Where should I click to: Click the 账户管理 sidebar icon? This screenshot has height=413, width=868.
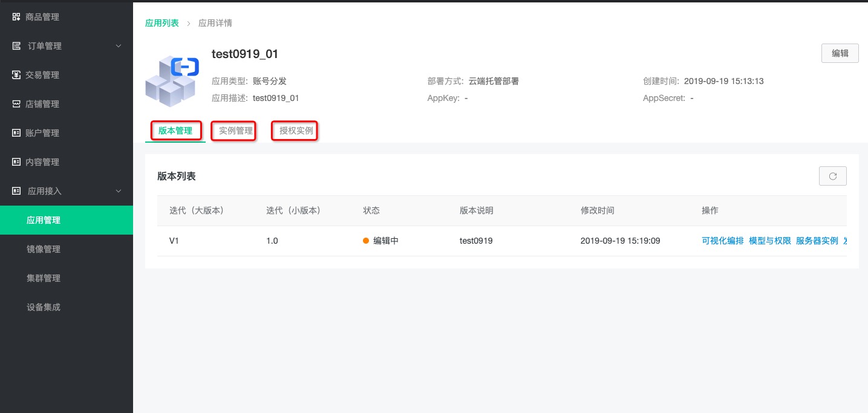coord(16,133)
